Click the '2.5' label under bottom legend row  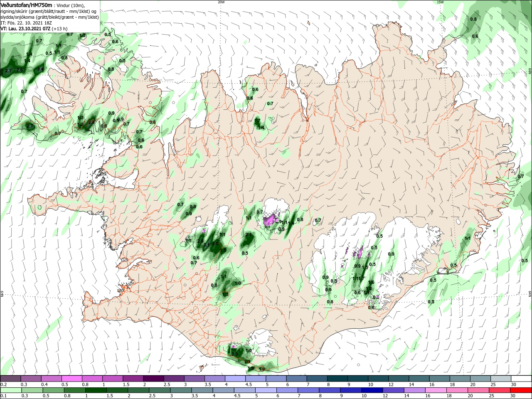pyautogui.click(x=152, y=396)
